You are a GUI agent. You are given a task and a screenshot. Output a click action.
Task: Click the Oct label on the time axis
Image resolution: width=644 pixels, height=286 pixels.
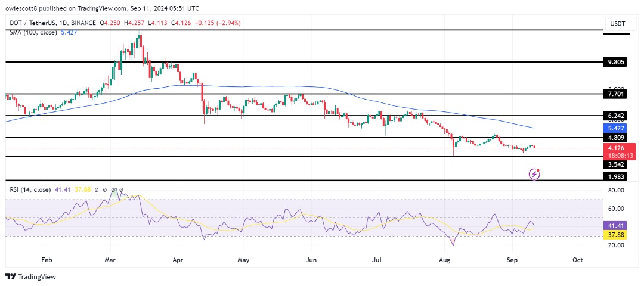577,260
